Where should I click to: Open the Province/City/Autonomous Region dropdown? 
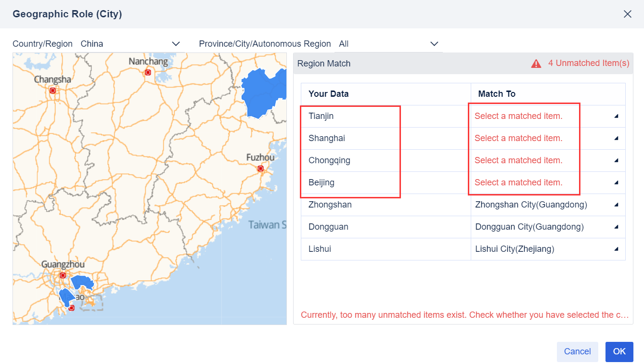point(434,43)
